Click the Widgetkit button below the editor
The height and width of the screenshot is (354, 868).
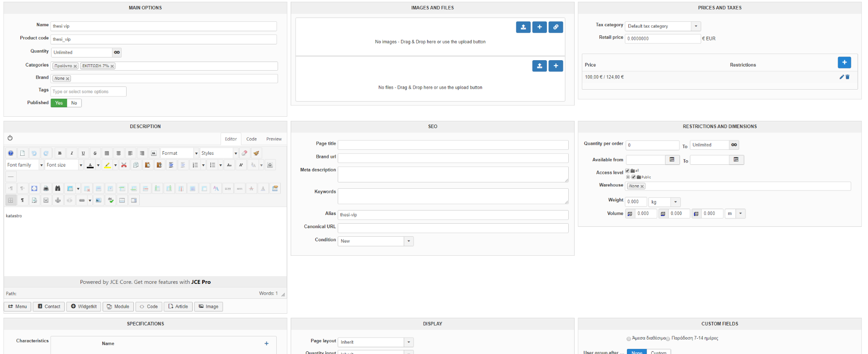(84, 306)
